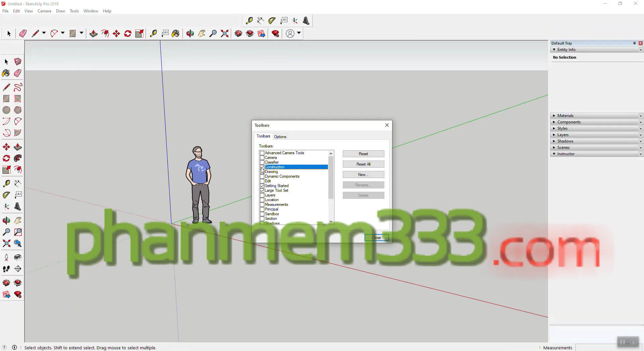Viewport: 644px width, 351px height.
Task: Expand the Styles tray panel
Action: click(554, 128)
